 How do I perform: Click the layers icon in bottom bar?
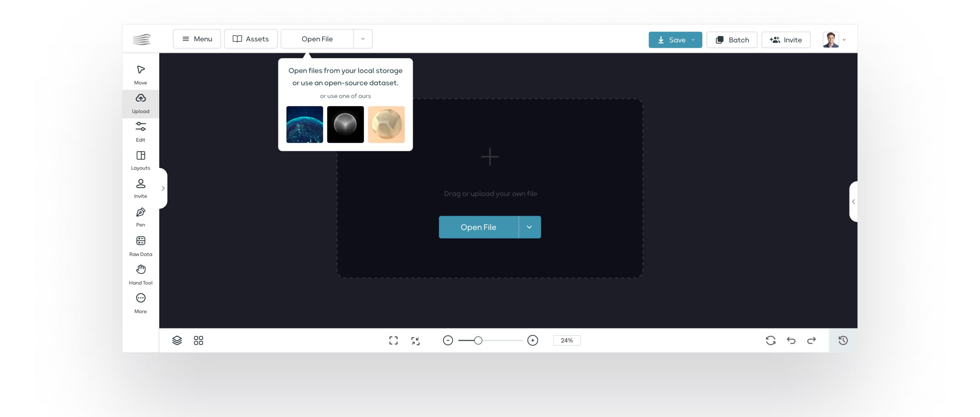coord(177,340)
